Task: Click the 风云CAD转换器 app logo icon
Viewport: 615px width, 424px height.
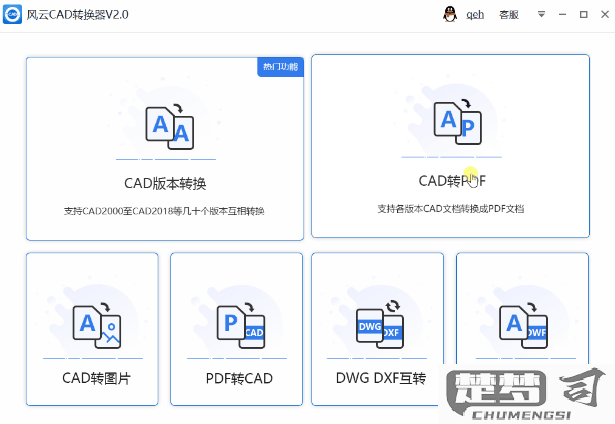Action: point(12,15)
